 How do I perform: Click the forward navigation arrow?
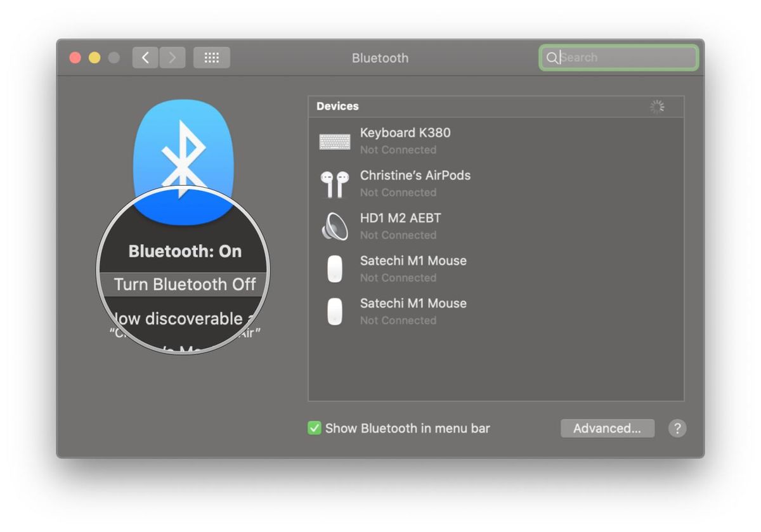point(172,57)
